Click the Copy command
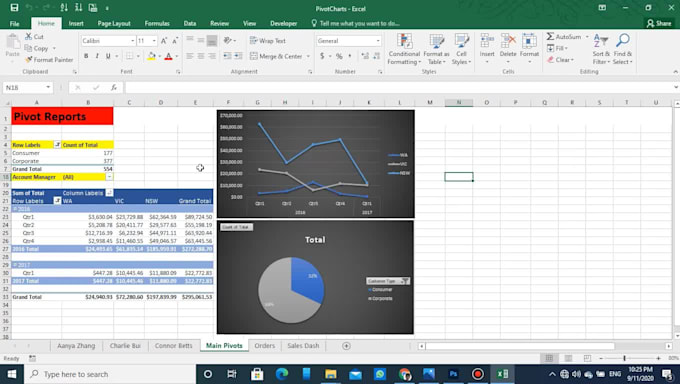680x384 pixels. (x=40, y=48)
